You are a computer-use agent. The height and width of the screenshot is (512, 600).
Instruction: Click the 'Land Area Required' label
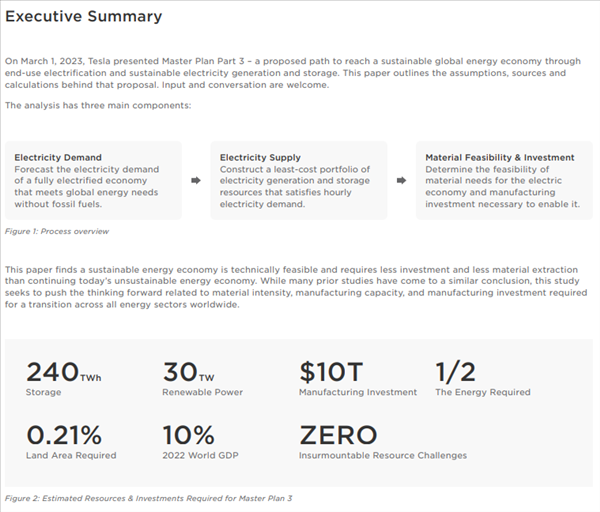(71, 455)
